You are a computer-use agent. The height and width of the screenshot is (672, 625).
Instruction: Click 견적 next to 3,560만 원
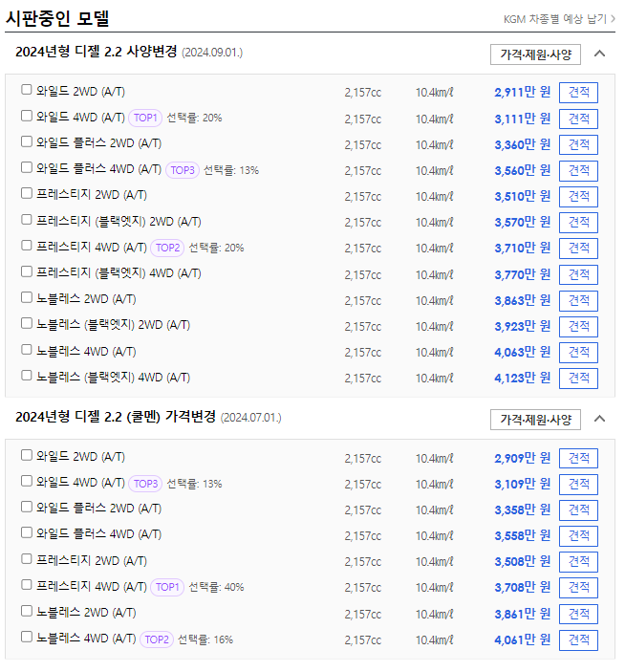578,170
